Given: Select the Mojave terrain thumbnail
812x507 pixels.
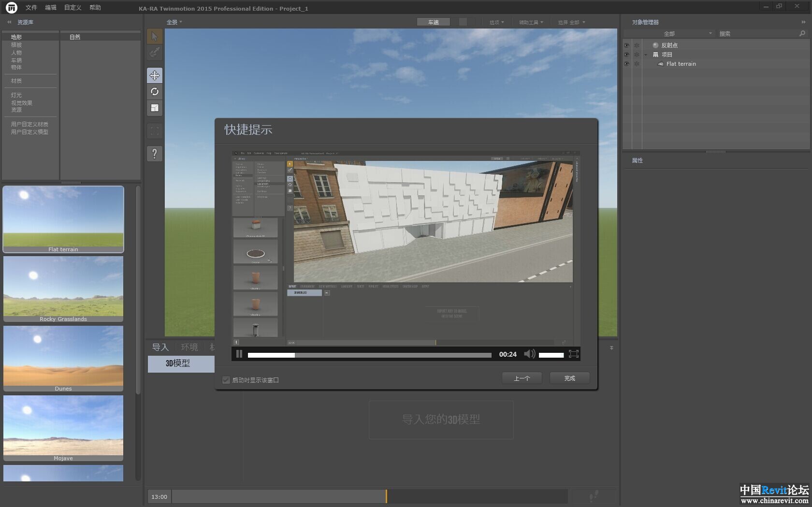Looking at the screenshot, I should [x=63, y=428].
